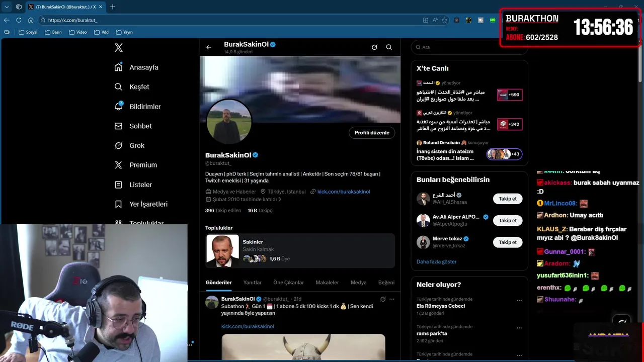The image size is (644, 362).
Task: Open Video bookmarks folder
Action: coord(78,32)
